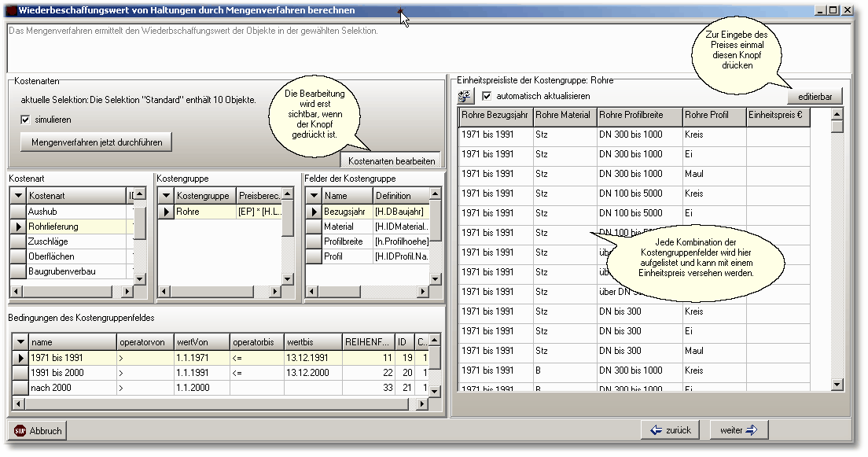Open dropdown in Bedingungen table header corner

coord(20,343)
